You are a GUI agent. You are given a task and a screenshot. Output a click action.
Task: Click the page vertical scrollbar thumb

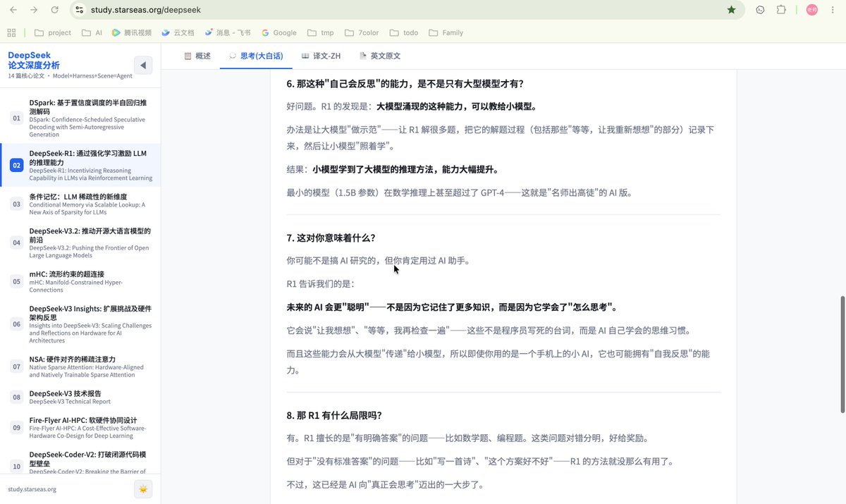coord(841,355)
